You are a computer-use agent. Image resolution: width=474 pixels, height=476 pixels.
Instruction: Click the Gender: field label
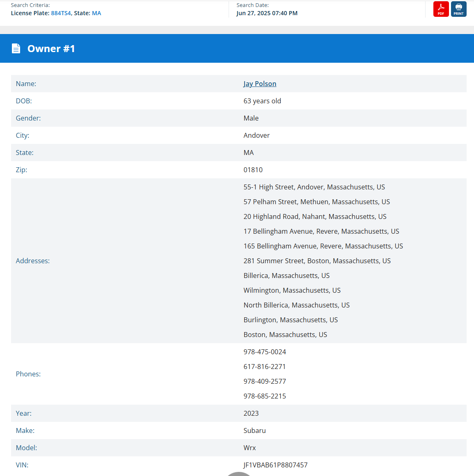tap(28, 118)
